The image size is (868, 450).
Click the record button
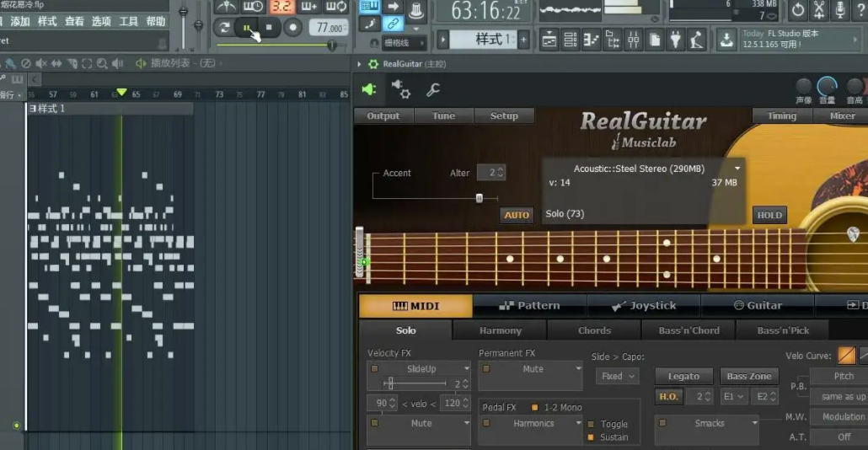click(x=292, y=27)
